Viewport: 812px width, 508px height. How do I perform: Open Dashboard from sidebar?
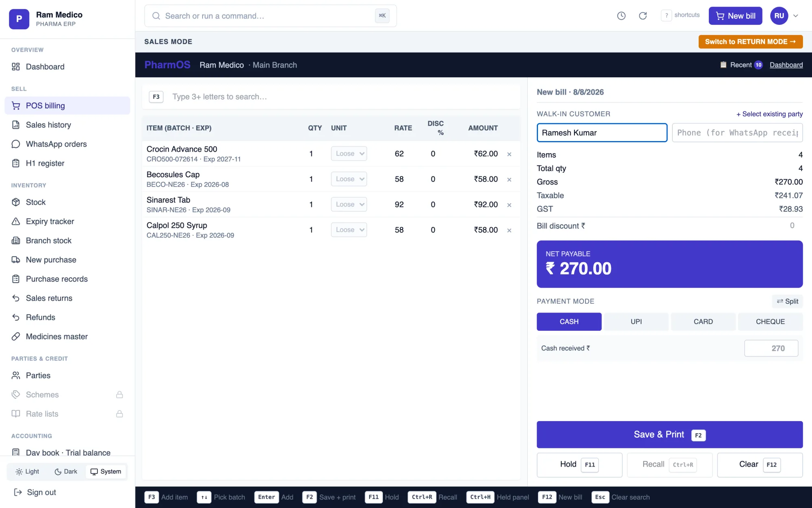67,67
